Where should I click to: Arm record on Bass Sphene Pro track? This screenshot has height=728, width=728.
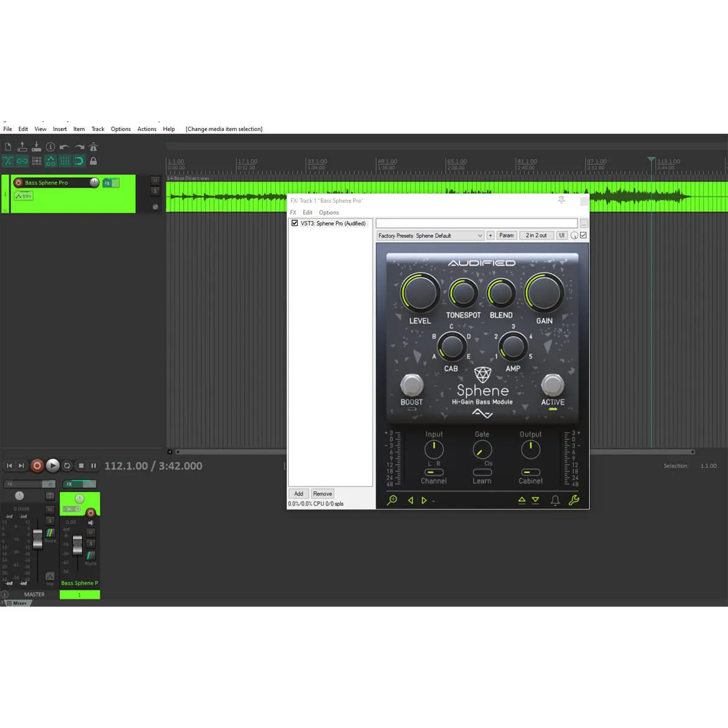18,183
